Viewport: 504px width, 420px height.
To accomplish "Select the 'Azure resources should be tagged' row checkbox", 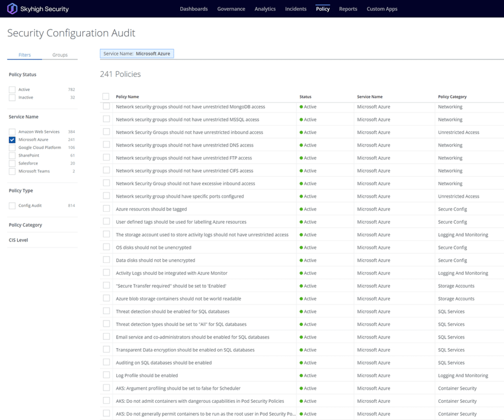I will click(106, 209).
